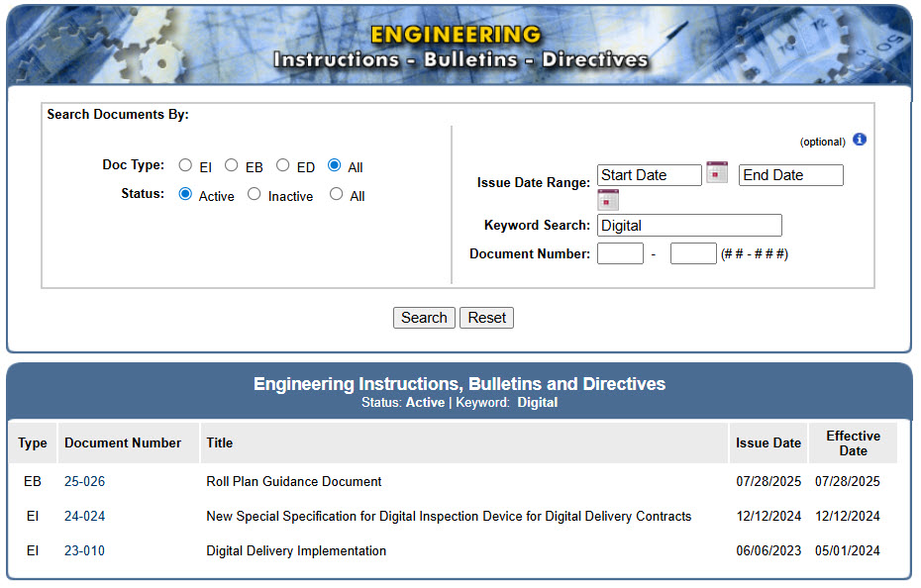Click the first Document Number input box
Image resolution: width=921 pixels, height=588 pixels.
click(x=620, y=252)
